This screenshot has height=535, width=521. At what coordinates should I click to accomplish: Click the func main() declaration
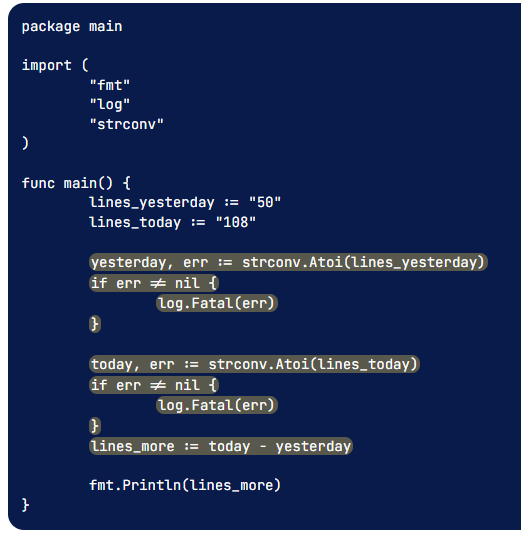click(x=76, y=183)
